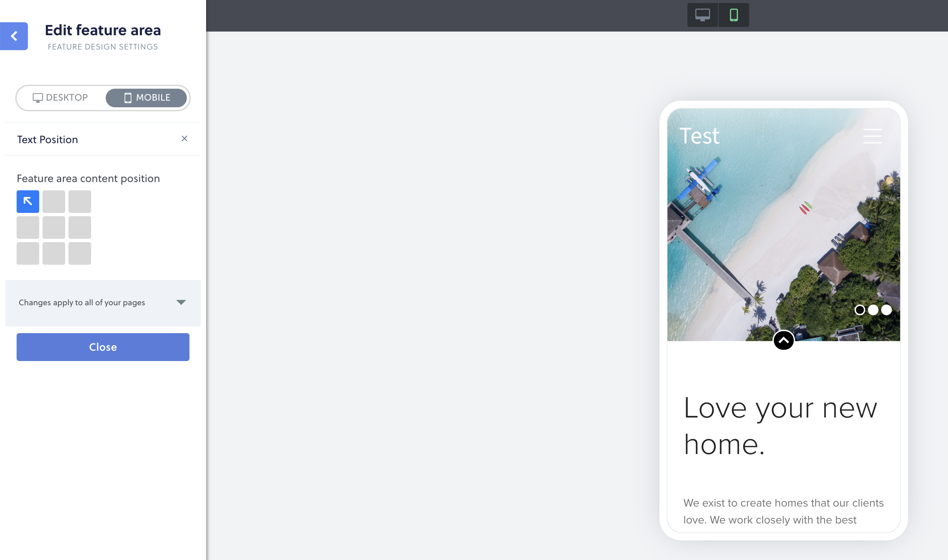Image resolution: width=948 pixels, height=560 pixels.
Task: Click the 'Edit feature area' title
Action: tap(103, 30)
